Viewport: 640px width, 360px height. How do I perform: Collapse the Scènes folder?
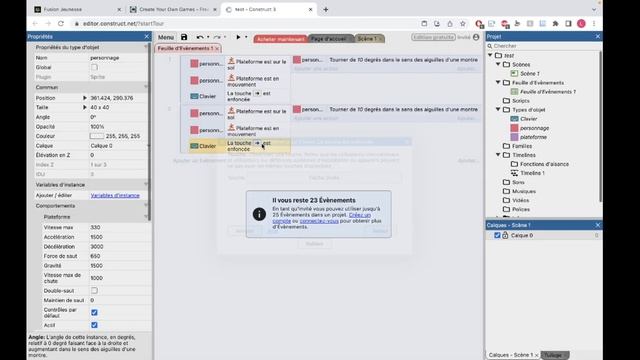[x=498, y=64]
